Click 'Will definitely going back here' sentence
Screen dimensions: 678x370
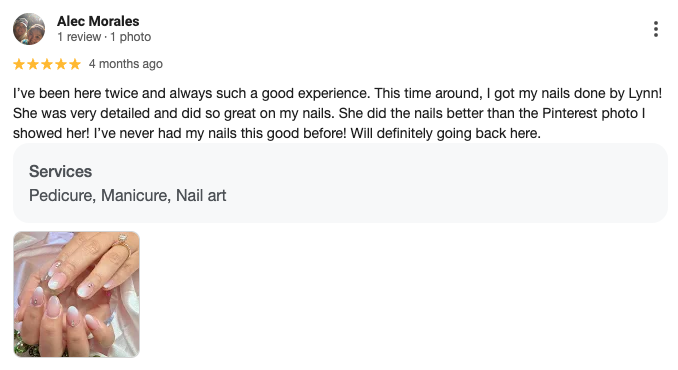[x=445, y=133]
